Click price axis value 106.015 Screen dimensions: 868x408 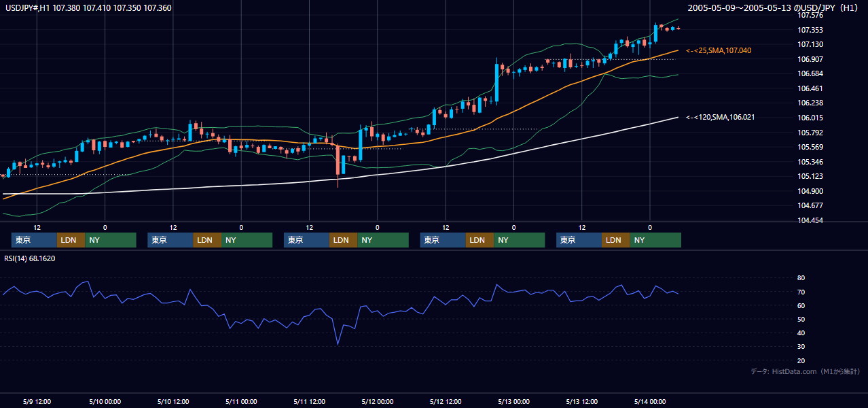810,118
